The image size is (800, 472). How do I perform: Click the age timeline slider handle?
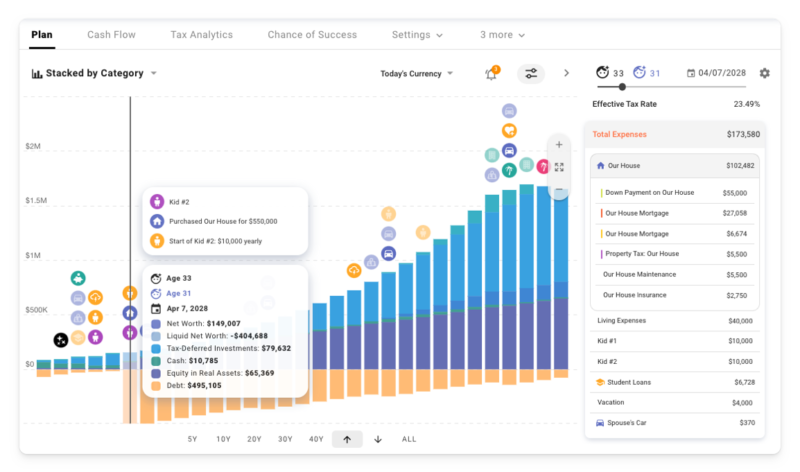coord(622,87)
